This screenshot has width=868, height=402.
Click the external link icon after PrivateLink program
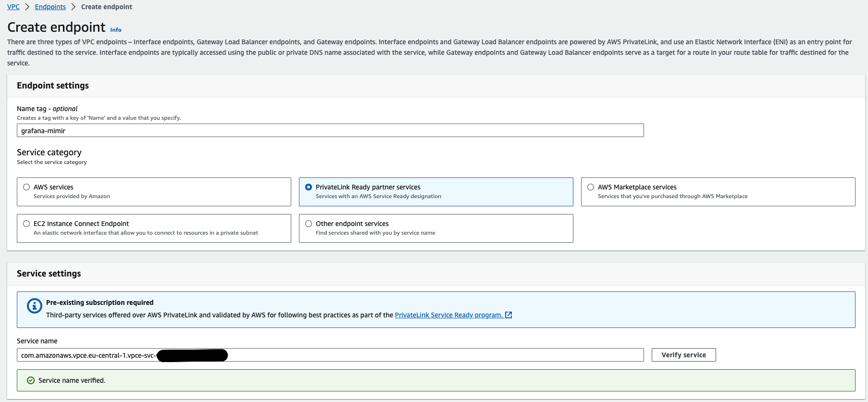pyautogui.click(x=508, y=315)
